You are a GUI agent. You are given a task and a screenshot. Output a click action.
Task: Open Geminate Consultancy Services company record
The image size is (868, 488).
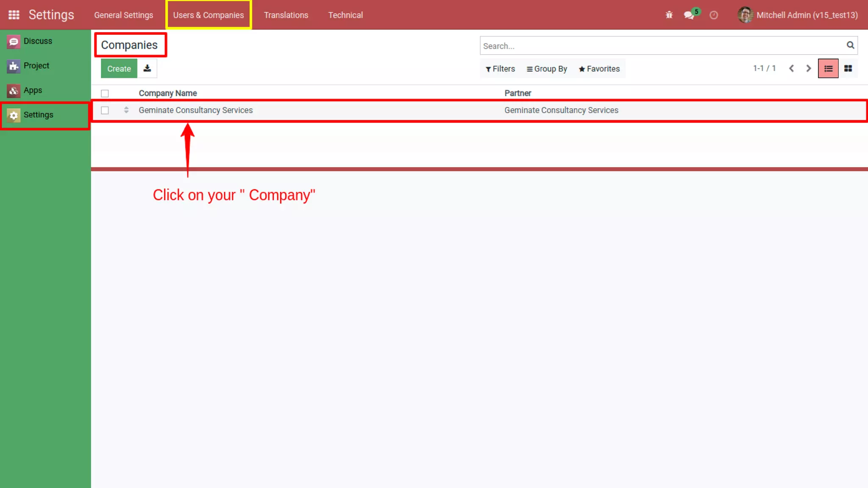pos(195,110)
